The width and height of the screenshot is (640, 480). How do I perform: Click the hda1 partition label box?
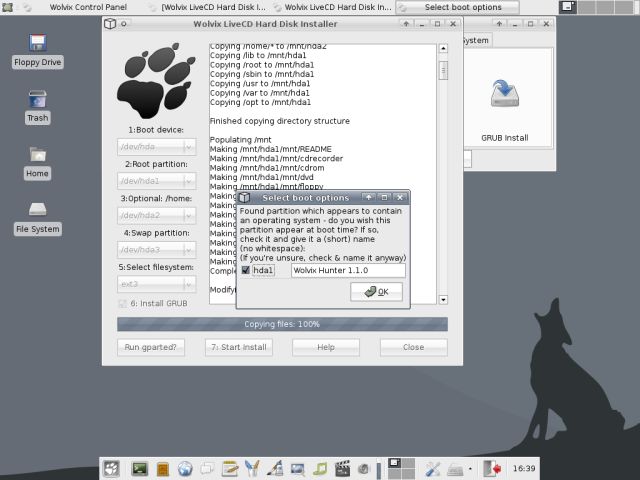263,270
